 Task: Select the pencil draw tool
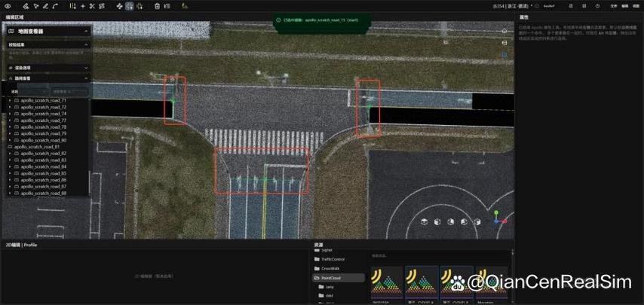coord(45,6)
